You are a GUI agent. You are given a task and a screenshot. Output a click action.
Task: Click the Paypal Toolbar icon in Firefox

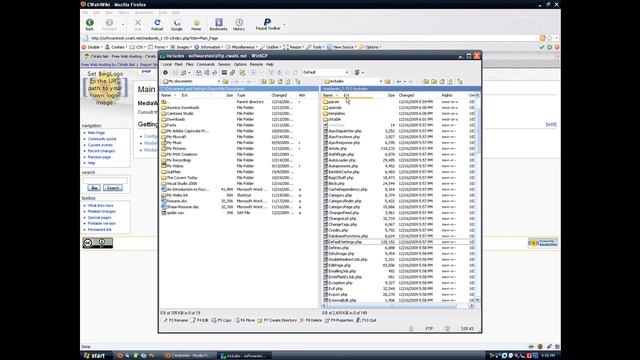(x=267, y=24)
